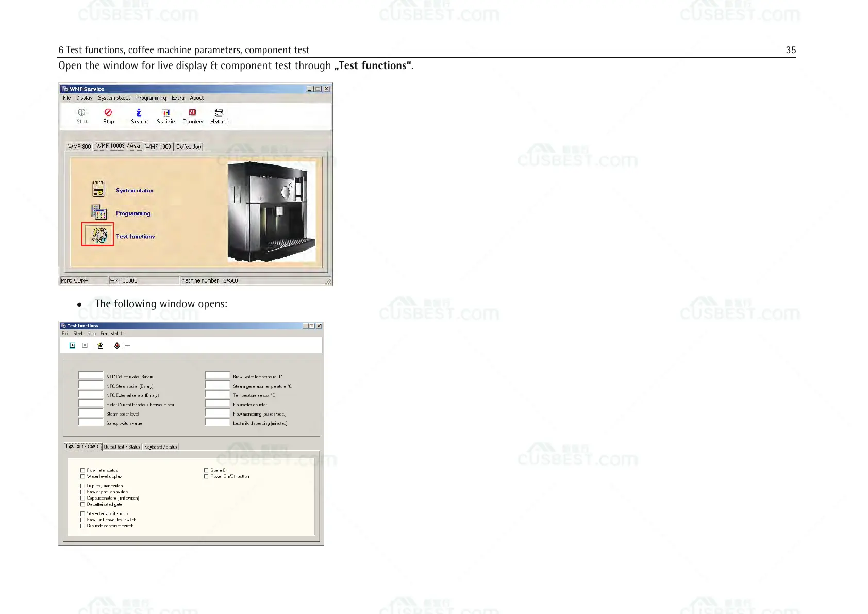Click the Test functions link text
The image size is (868, 614).
135,237
